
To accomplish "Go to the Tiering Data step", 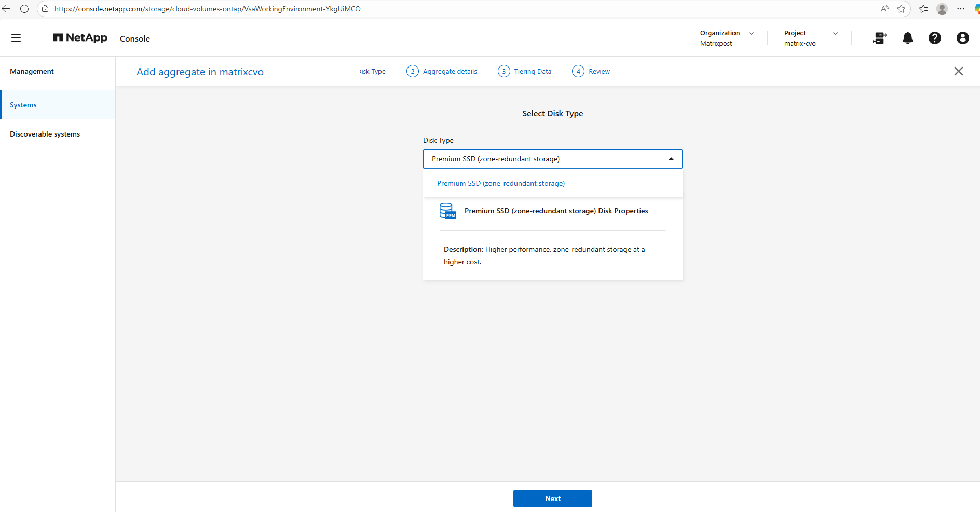I will click(x=524, y=71).
